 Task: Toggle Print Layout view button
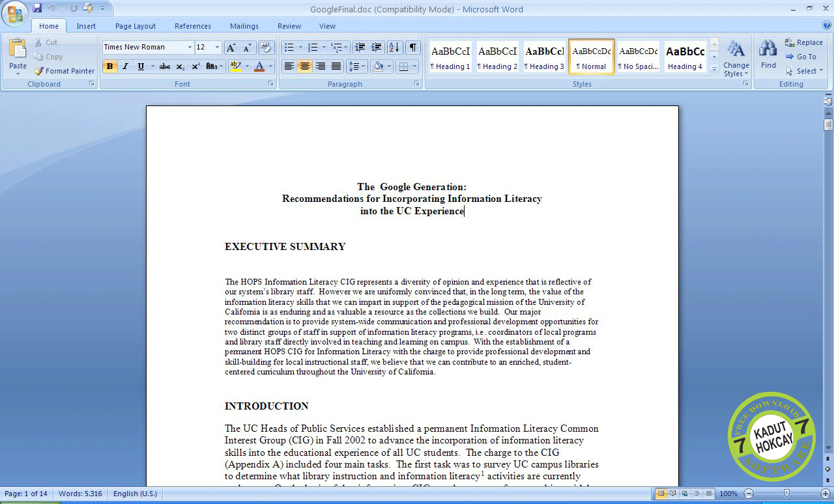[x=661, y=494]
